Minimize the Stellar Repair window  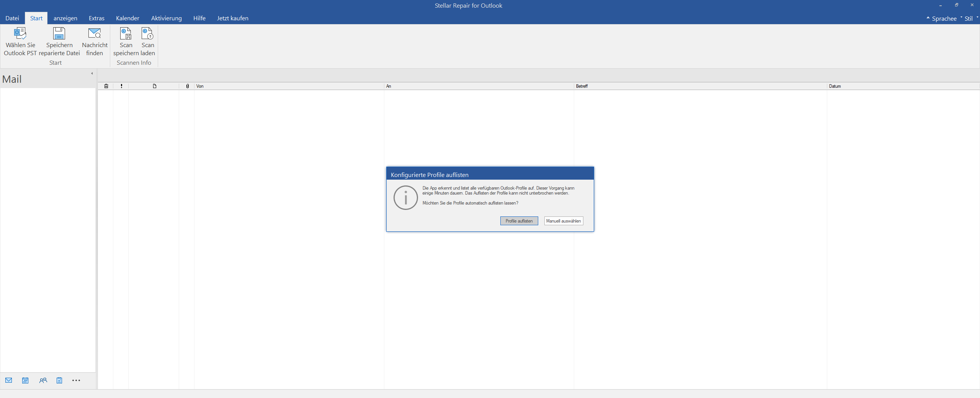[x=940, y=5]
